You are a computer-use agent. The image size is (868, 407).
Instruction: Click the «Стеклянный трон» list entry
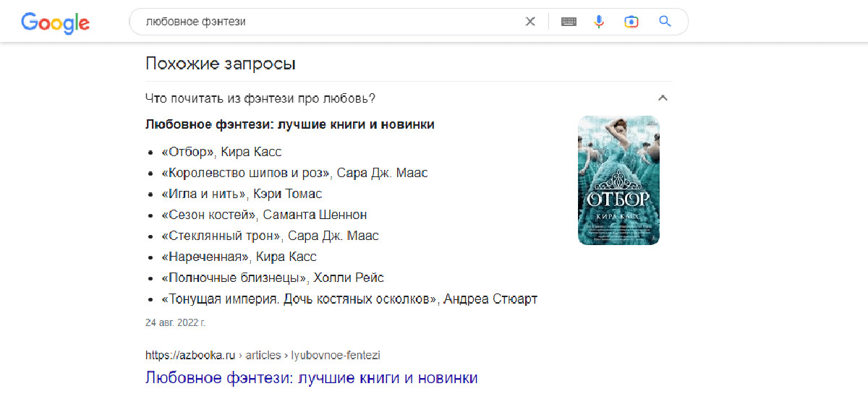click(270, 236)
